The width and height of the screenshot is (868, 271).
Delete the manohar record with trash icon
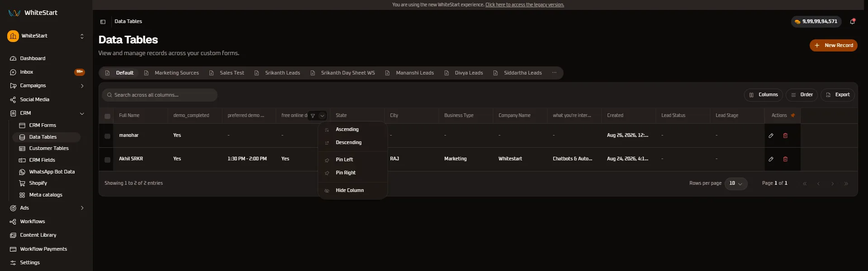click(x=785, y=135)
